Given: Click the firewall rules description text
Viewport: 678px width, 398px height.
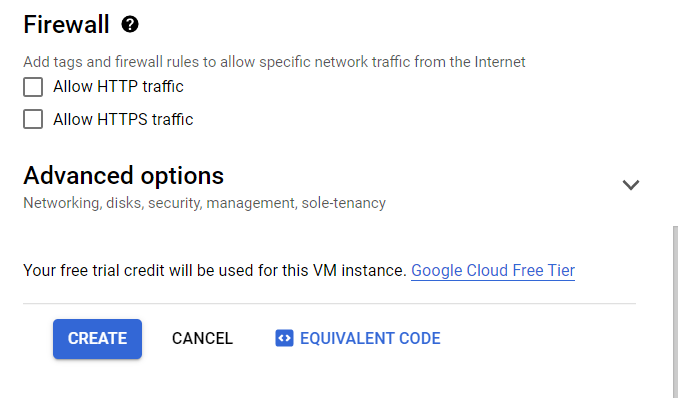Looking at the screenshot, I should pyautogui.click(x=274, y=62).
